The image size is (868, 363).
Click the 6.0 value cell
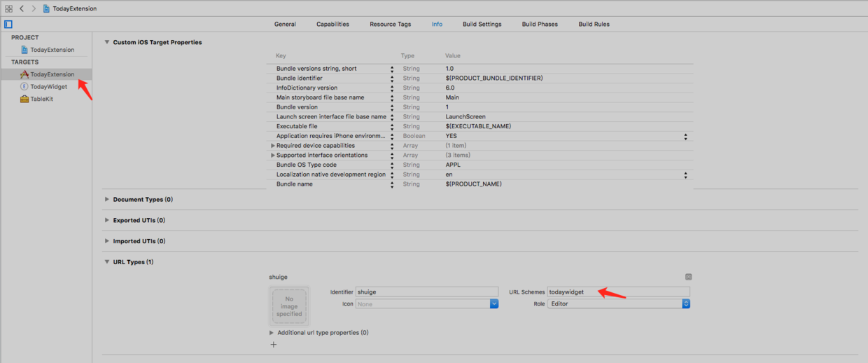tap(450, 88)
